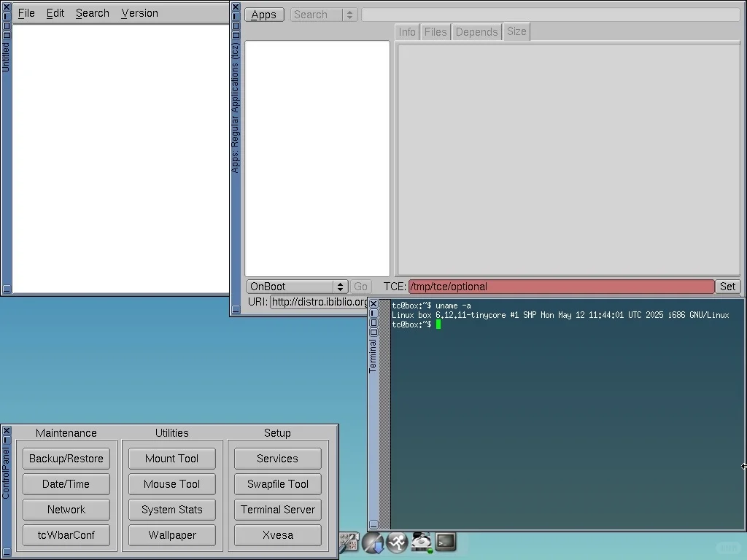Click inside the Untitled editor text area
747x560 pixels.
[120, 158]
